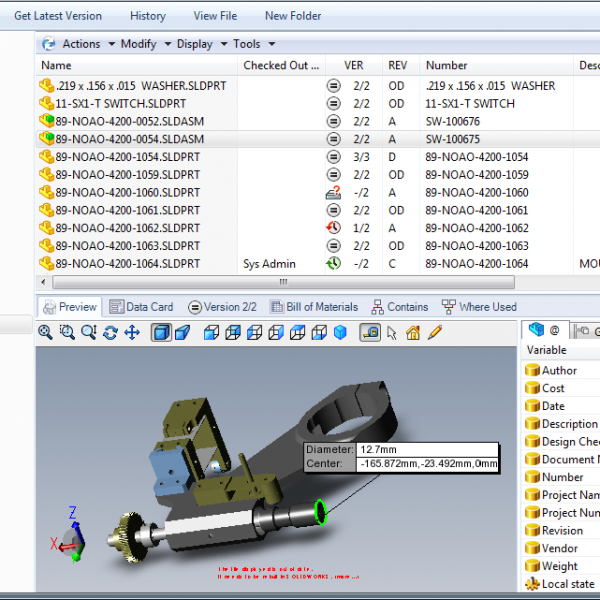Activate the Rotate view tool
The image size is (600, 600).
[110, 333]
